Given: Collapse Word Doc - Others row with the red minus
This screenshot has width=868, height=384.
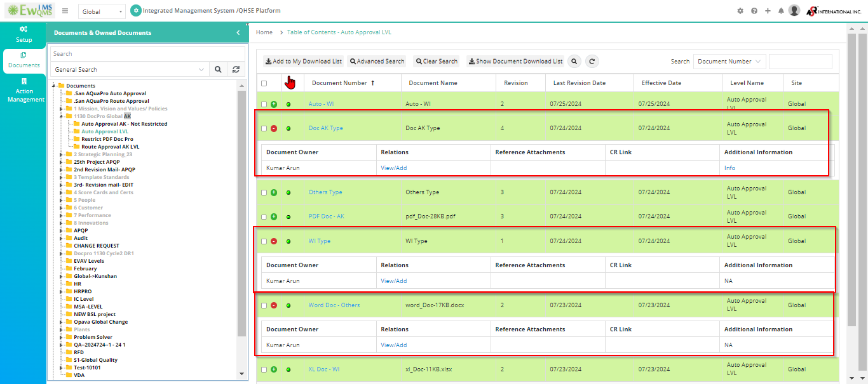Looking at the screenshot, I should point(274,305).
